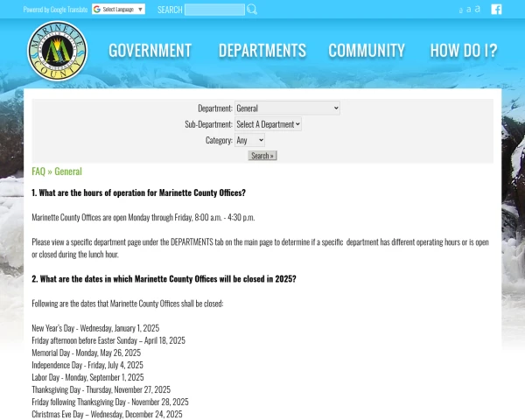Open the Facebook page icon
This screenshot has height=420, width=525.
496,10
